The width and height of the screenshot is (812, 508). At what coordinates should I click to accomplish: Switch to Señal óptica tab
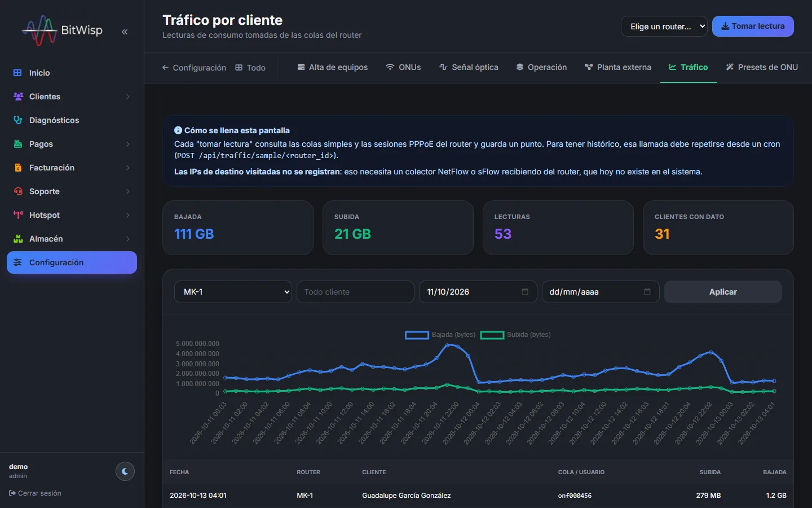click(469, 67)
